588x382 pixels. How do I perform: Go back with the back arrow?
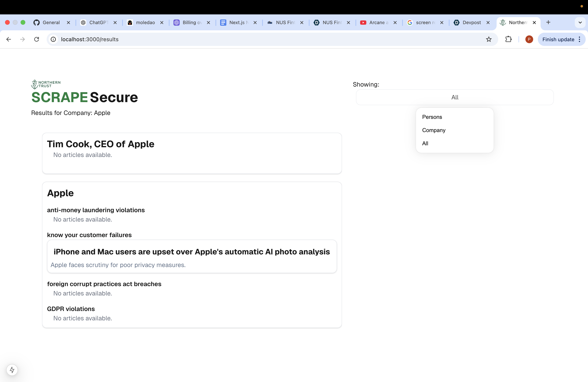click(x=9, y=39)
